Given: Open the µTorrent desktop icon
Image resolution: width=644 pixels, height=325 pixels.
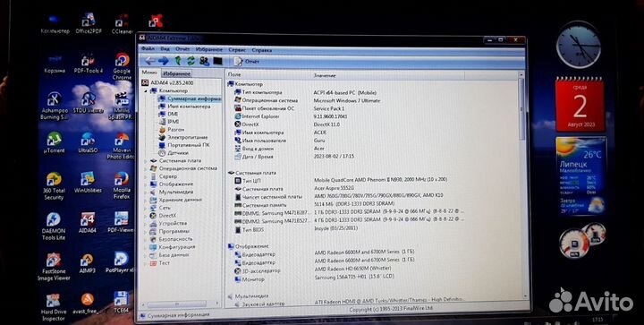Looking at the screenshot, I should pos(54,142).
